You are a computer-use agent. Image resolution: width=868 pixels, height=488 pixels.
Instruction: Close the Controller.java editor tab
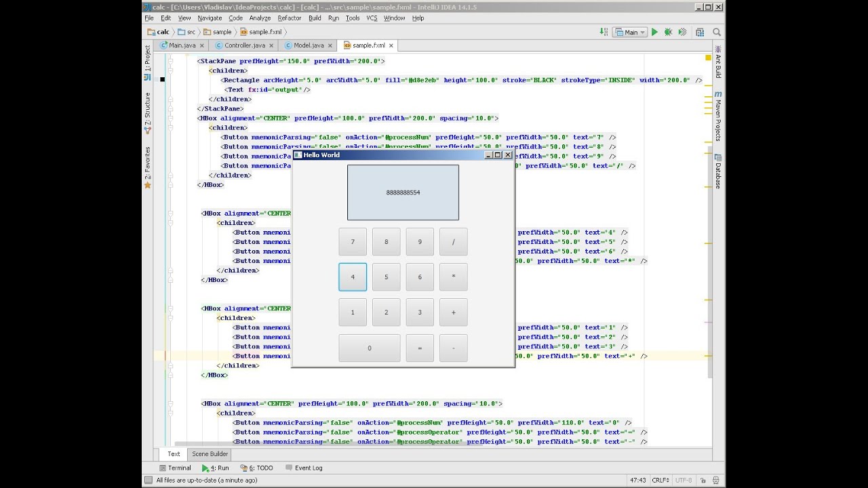(x=271, y=45)
